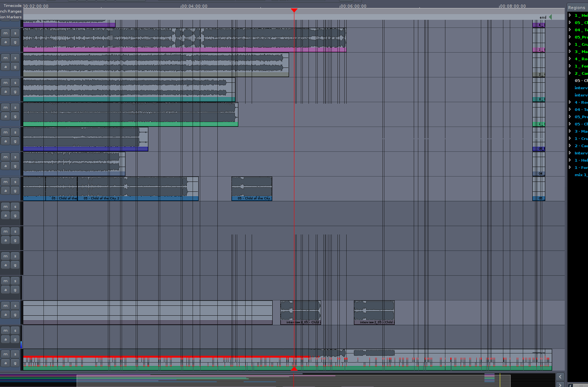Solo the Child of the City track
The height and width of the screenshot is (387, 588).
coord(15,182)
